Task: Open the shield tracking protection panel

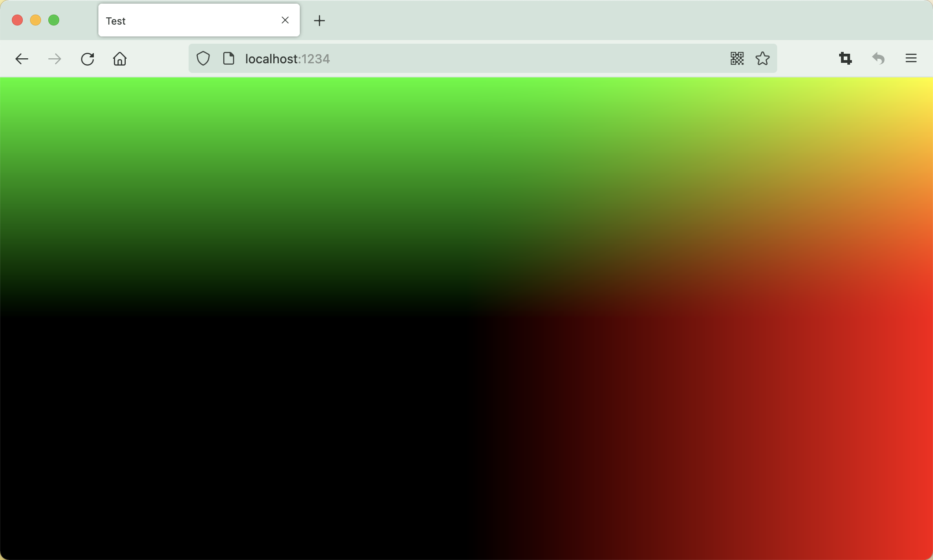Action: click(x=203, y=58)
